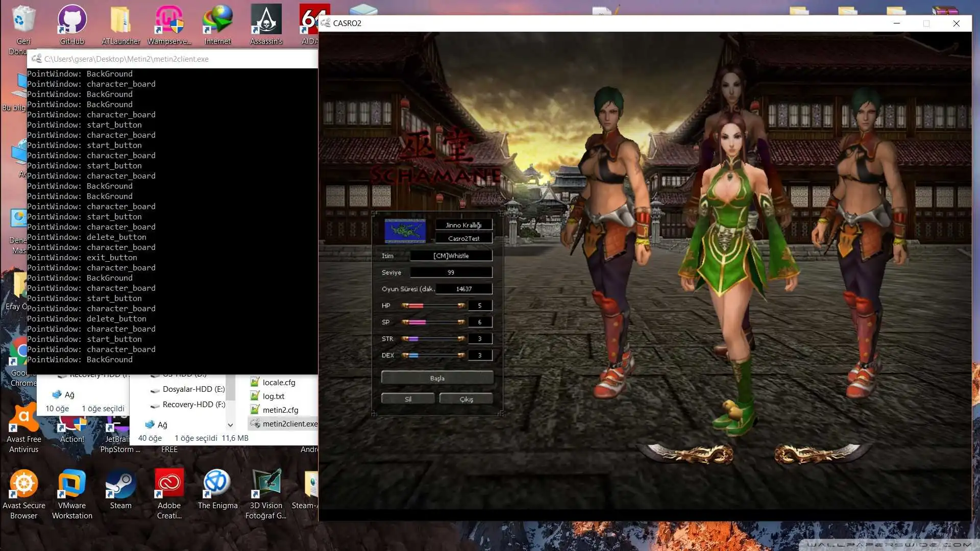Open Recovery-HDD (F:) in front Explorer tree
Viewport: 980px width, 551px height.
(x=188, y=404)
